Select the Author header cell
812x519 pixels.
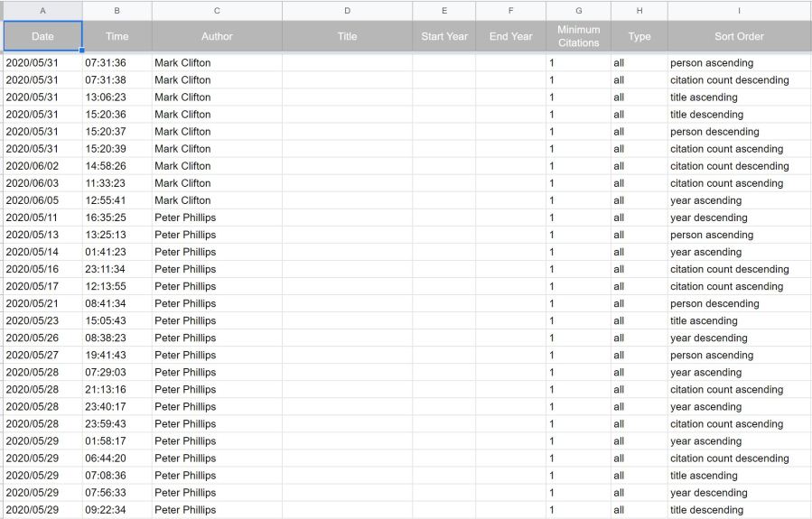[x=217, y=36]
